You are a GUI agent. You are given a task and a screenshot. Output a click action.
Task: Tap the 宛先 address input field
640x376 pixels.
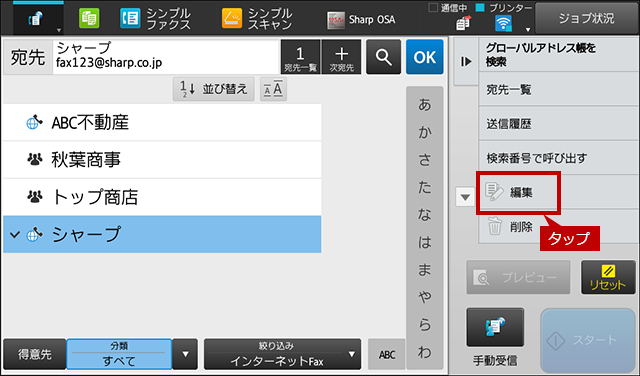click(x=166, y=57)
